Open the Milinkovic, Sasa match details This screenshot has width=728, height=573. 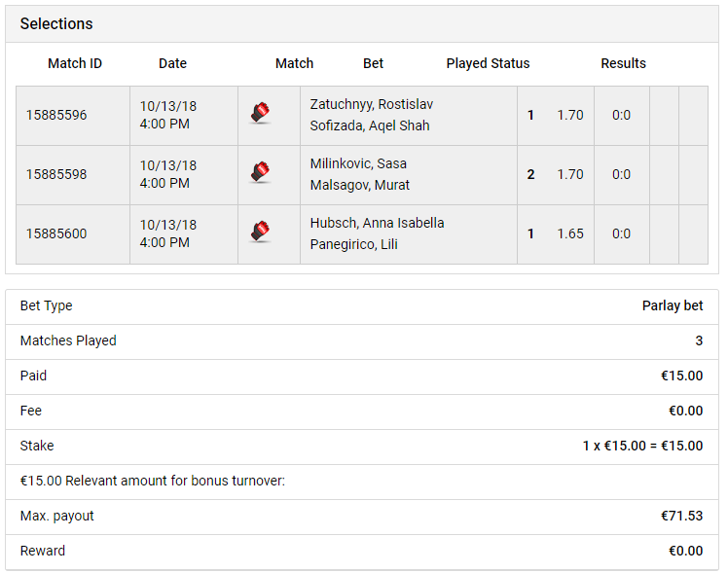click(358, 163)
